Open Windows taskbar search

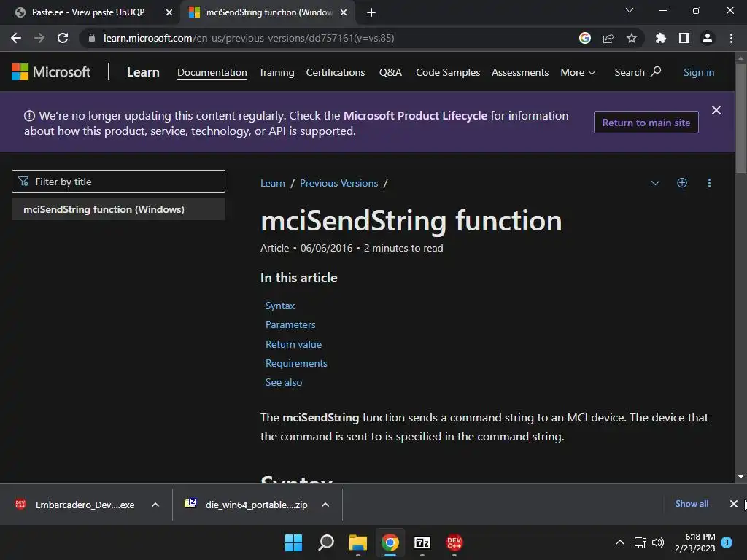pos(326,542)
